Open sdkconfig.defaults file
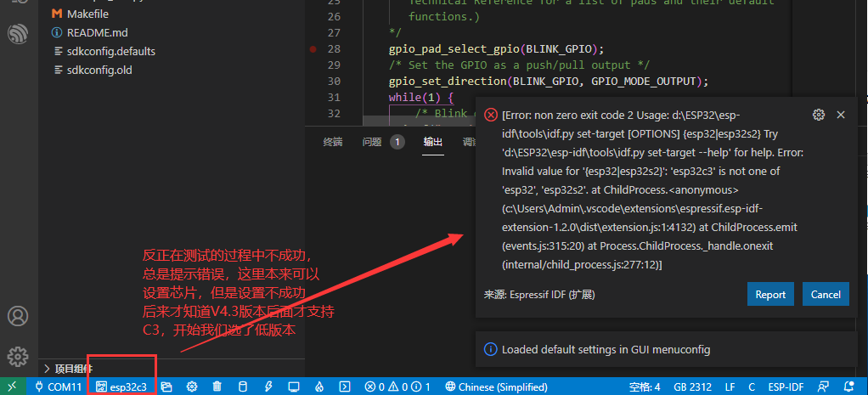The height and width of the screenshot is (395, 868). [110, 52]
